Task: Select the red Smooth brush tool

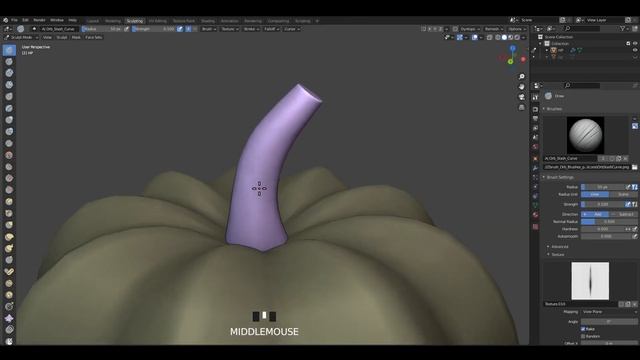Action: pos(9,155)
